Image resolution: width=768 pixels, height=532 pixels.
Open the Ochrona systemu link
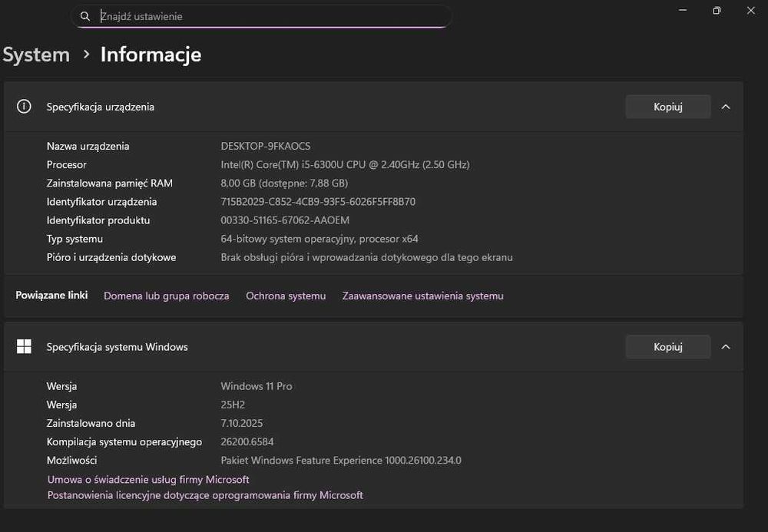click(286, 296)
